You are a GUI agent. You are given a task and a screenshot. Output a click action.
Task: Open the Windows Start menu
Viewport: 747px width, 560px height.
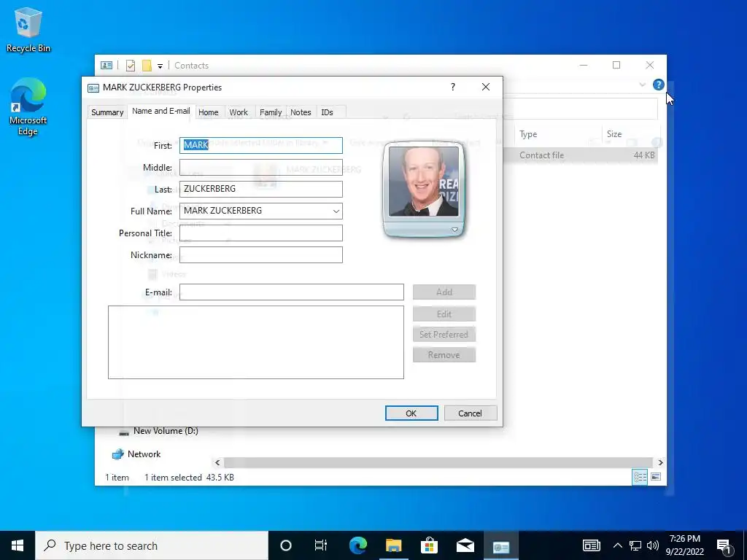tap(18, 545)
